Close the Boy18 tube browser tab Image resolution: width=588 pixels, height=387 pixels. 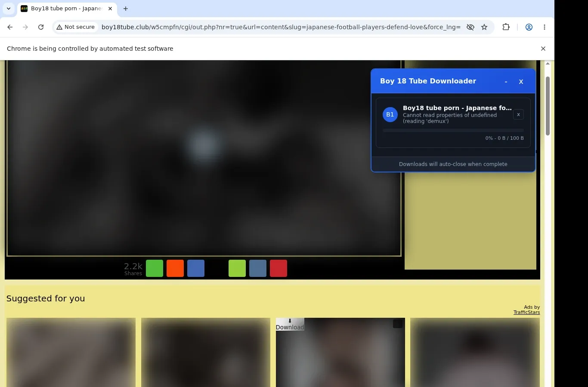pos(110,9)
